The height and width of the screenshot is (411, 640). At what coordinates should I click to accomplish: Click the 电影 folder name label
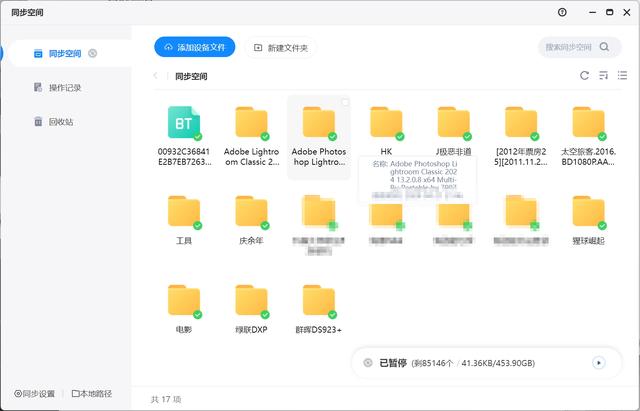tap(184, 330)
